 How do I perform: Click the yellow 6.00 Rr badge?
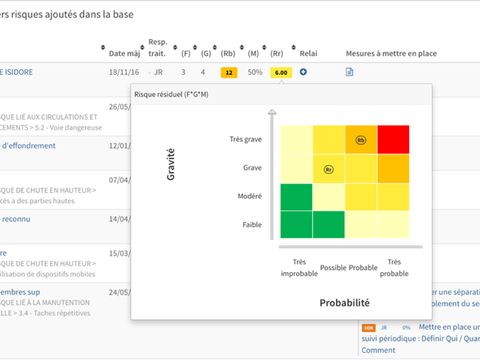coord(281,73)
